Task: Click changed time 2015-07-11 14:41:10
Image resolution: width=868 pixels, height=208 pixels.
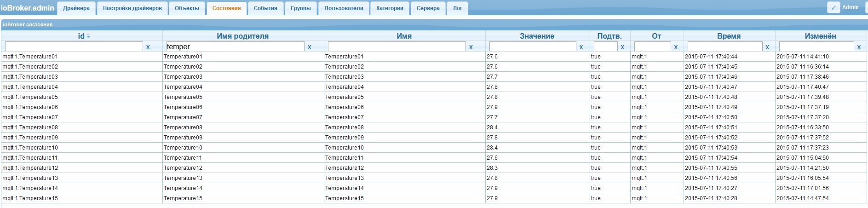Action: pos(803,57)
